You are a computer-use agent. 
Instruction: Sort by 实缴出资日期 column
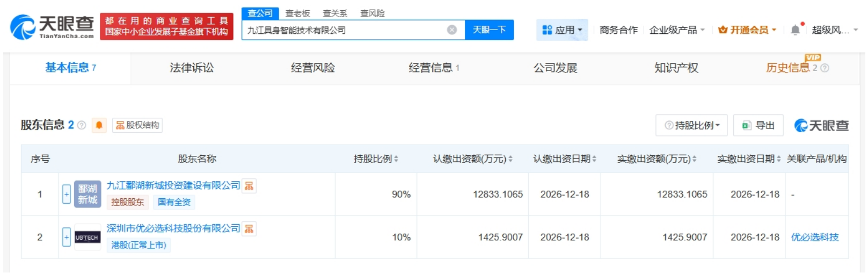tap(749, 159)
